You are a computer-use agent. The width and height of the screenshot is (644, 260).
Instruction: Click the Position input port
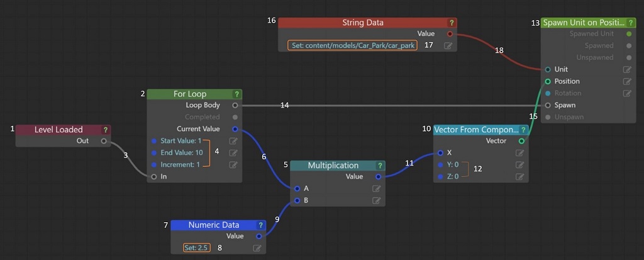(x=548, y=81)
